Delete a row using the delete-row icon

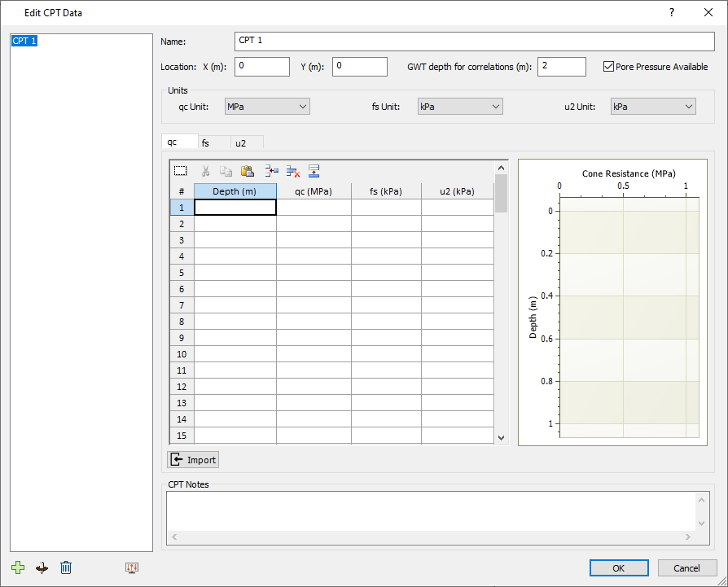(x=293, y=171)
